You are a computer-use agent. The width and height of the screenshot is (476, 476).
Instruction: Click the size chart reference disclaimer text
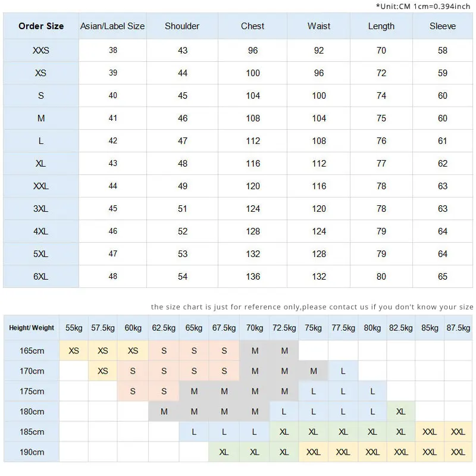click(312, 307)
